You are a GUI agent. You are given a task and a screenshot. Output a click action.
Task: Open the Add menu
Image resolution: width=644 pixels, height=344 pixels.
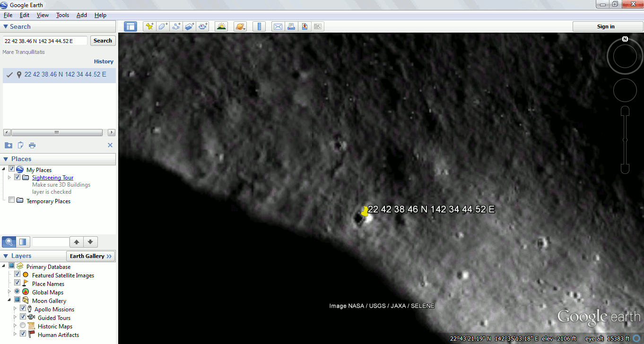click(82, 15)
